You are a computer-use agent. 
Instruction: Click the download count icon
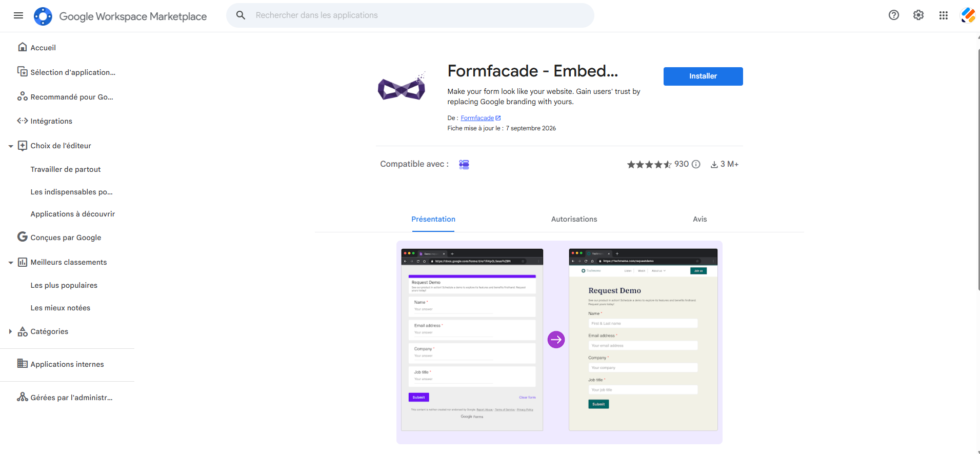tap(714, 164)
